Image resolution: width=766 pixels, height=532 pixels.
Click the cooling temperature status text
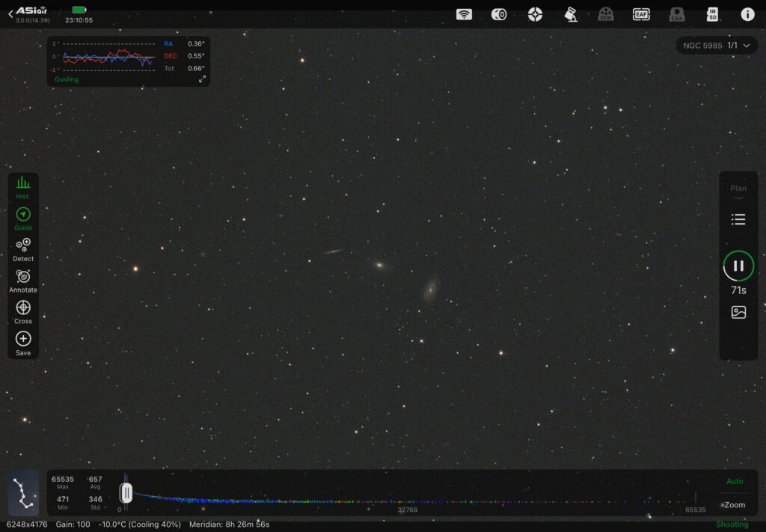(140, 525)
